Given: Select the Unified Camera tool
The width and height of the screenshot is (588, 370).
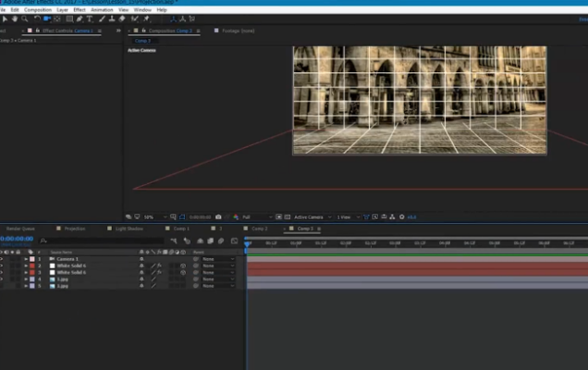Looking at the screenshot, I should coord(48,18).
